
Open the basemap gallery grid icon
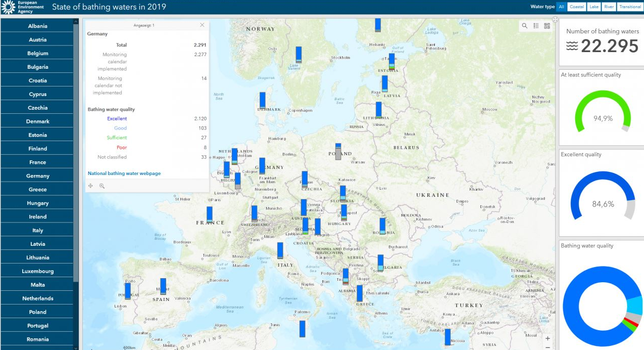point(547,26)
